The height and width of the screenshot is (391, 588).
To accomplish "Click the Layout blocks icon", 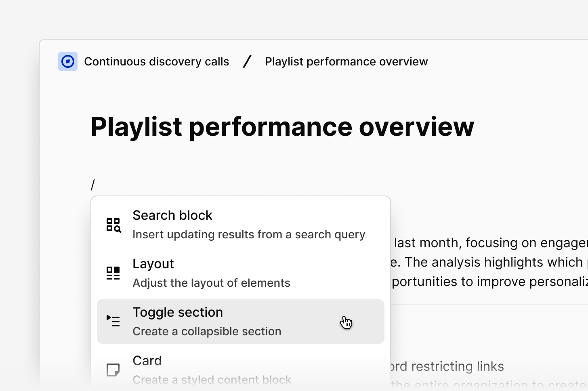I will 113,273.
